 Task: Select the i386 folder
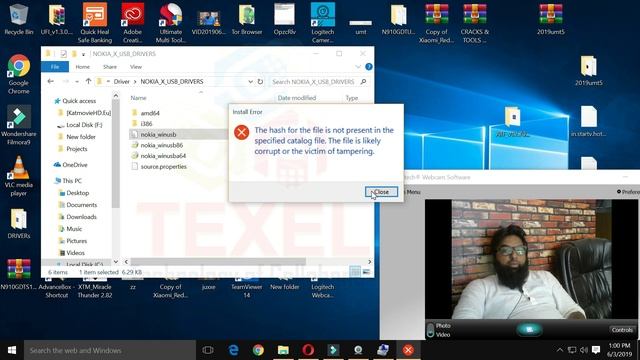(142, 124)
